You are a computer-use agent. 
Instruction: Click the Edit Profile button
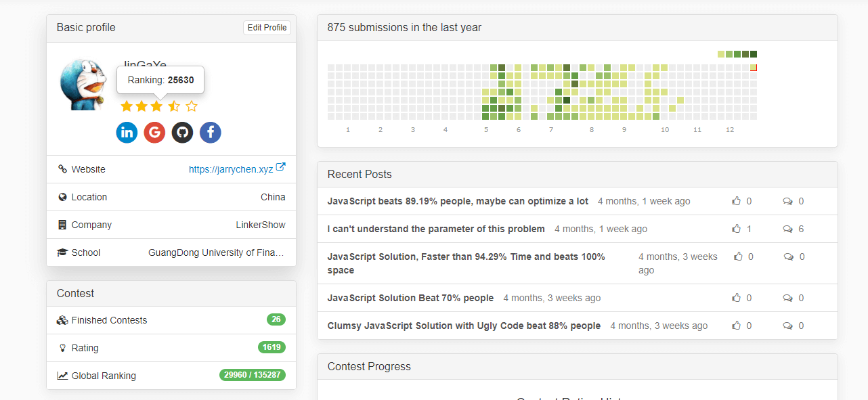click(267, 28)
